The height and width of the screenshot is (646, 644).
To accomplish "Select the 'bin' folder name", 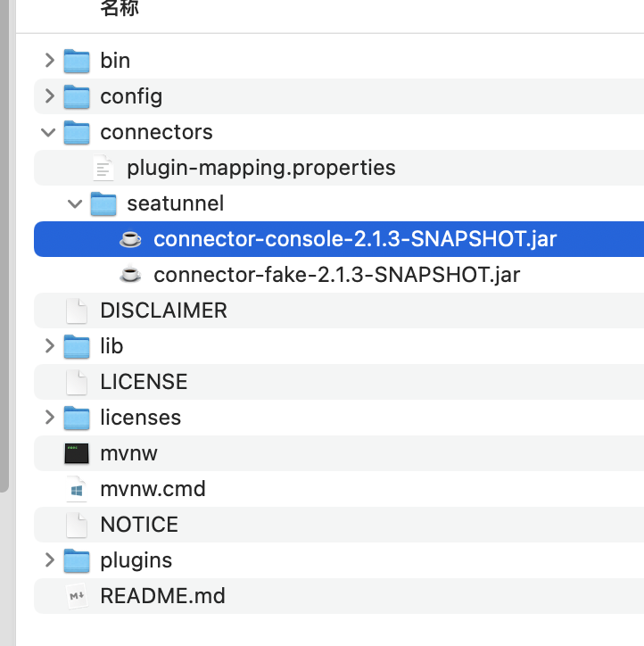I will tap(115, 61).
